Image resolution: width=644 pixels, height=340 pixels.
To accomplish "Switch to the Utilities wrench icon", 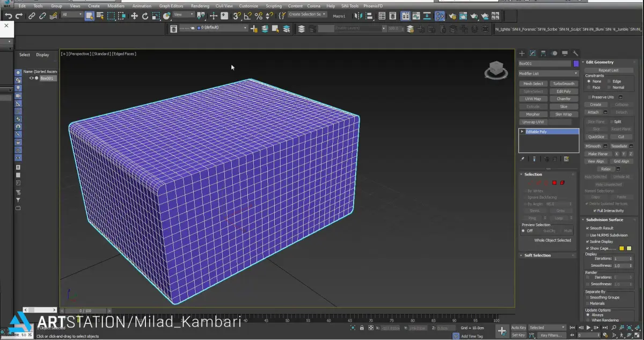I will 575,53.
